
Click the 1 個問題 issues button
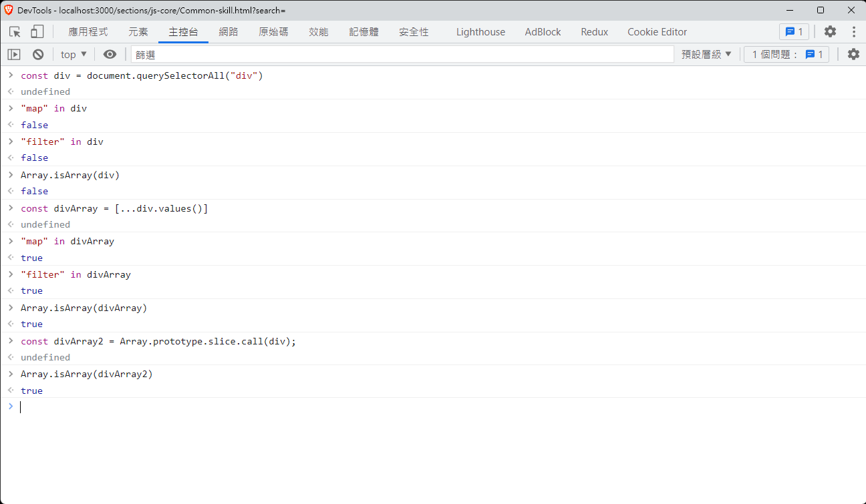point(786,55)
